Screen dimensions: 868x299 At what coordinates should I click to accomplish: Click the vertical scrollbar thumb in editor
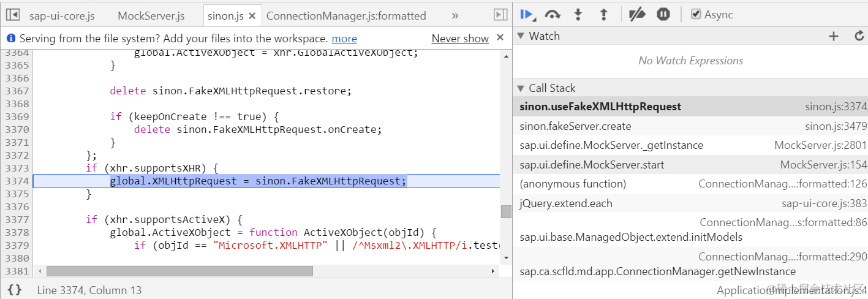pos(506,211)
